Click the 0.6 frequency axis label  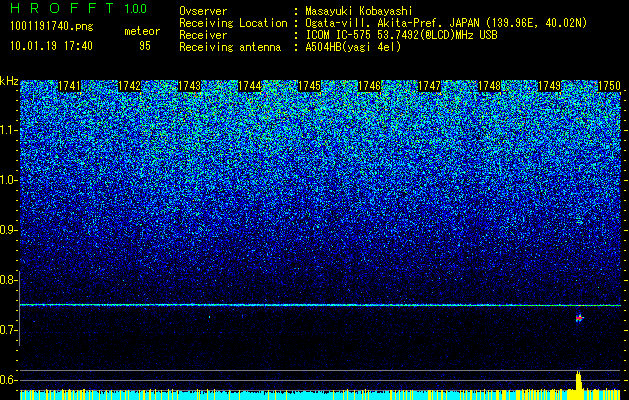point(8,380)
